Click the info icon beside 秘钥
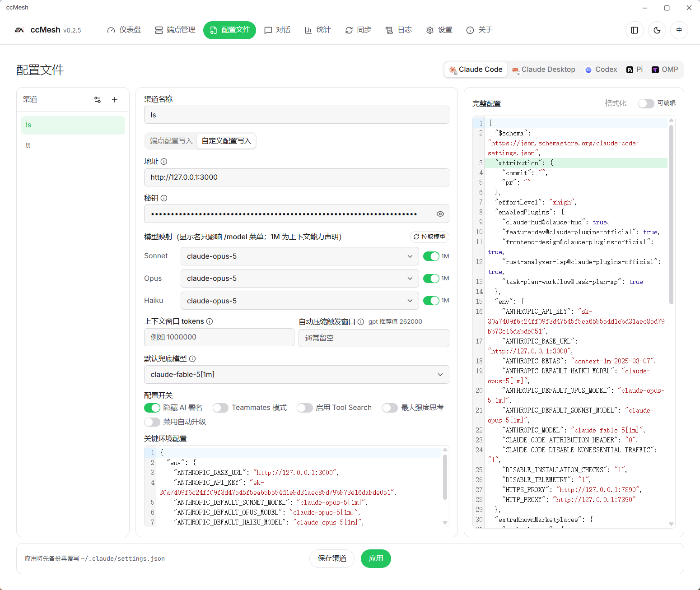The height and width of the screenshot is (590, 700). click(164, 198)
